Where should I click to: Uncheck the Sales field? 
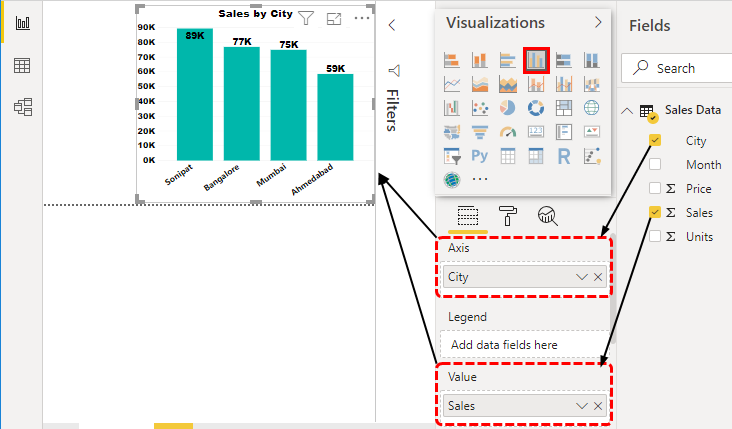point(655,212)
